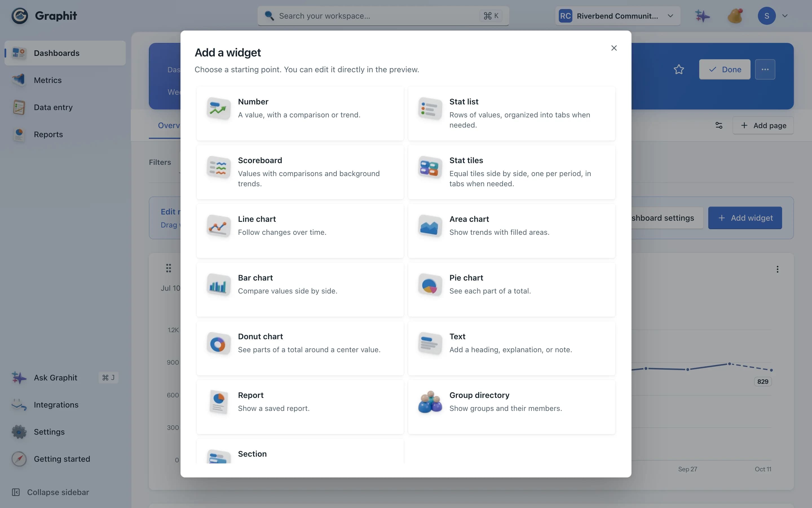This screenshot has height=508, width=812.
Task: Click the Add page button
Action: click(763, 125)
